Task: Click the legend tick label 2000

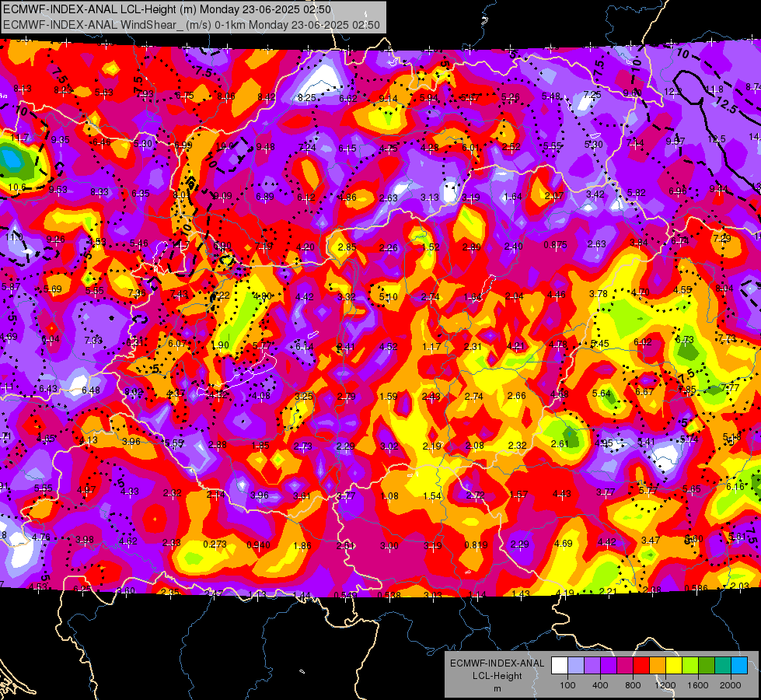Action: (731, 685)
